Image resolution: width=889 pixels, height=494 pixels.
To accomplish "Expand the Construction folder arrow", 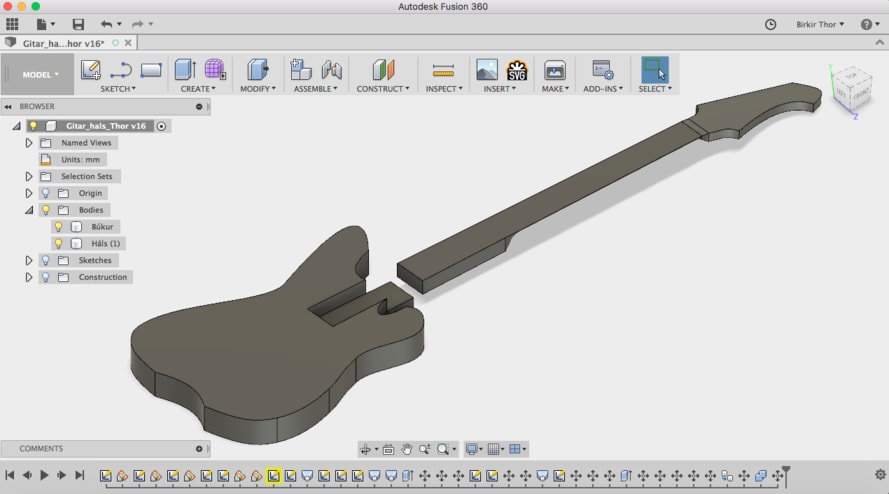I will point(28,277).
